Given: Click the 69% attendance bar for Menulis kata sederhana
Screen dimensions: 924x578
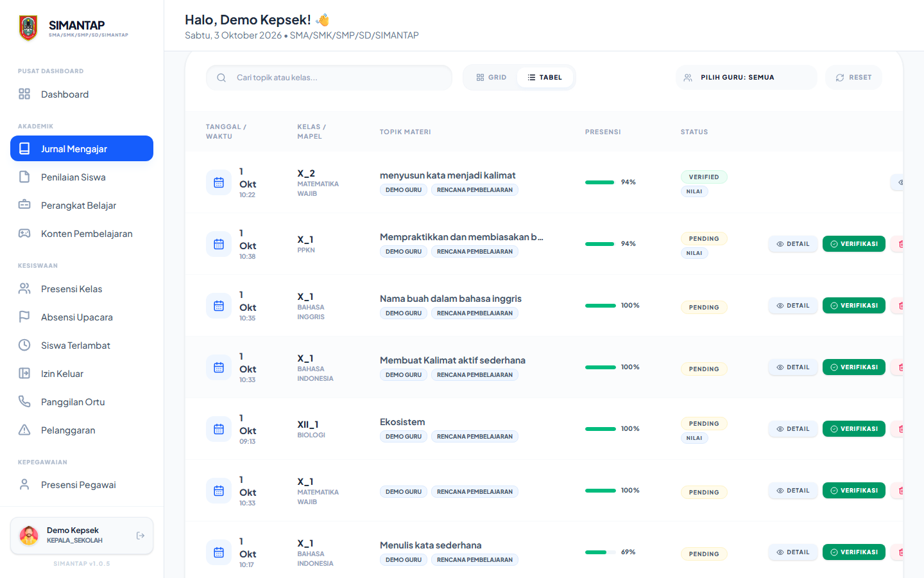Looking at the screenshot, I should coord(600,552).
